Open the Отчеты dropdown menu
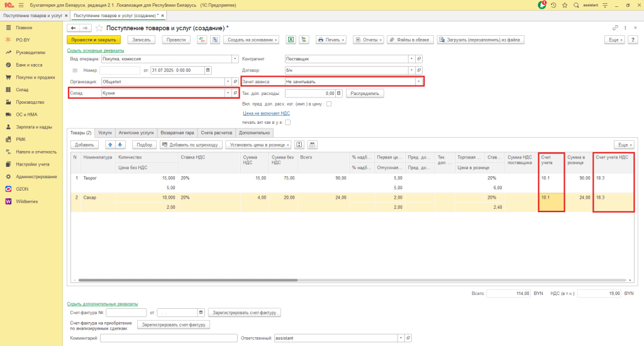Viewport: 644px width, 346px height. (369, 40)
